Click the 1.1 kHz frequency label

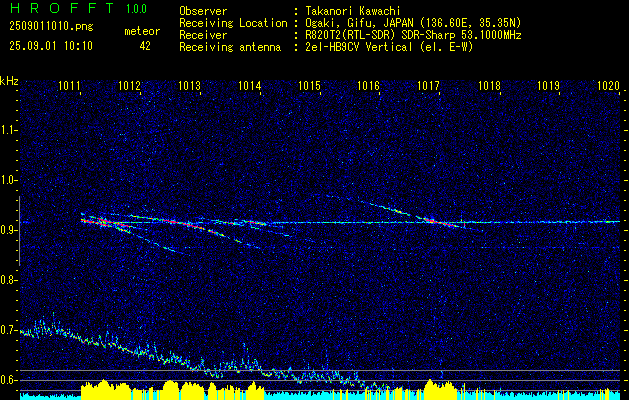9,130
